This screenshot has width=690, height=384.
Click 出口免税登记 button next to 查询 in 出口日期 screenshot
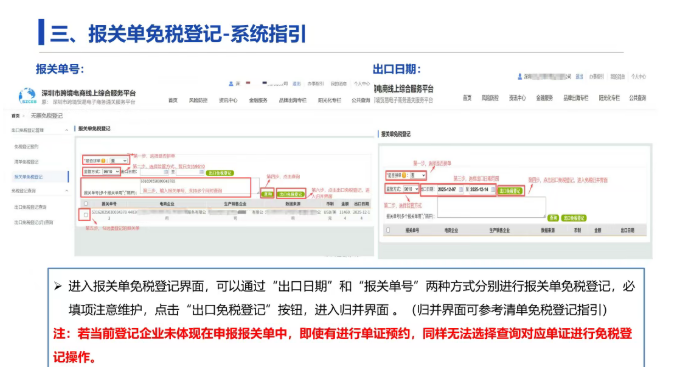point(574,218)
